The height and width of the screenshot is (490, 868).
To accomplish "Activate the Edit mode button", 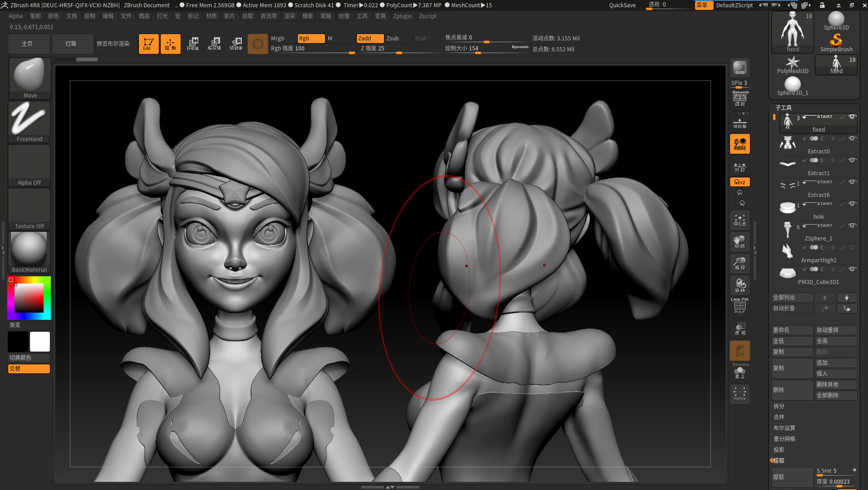I will tap(148, 44).
